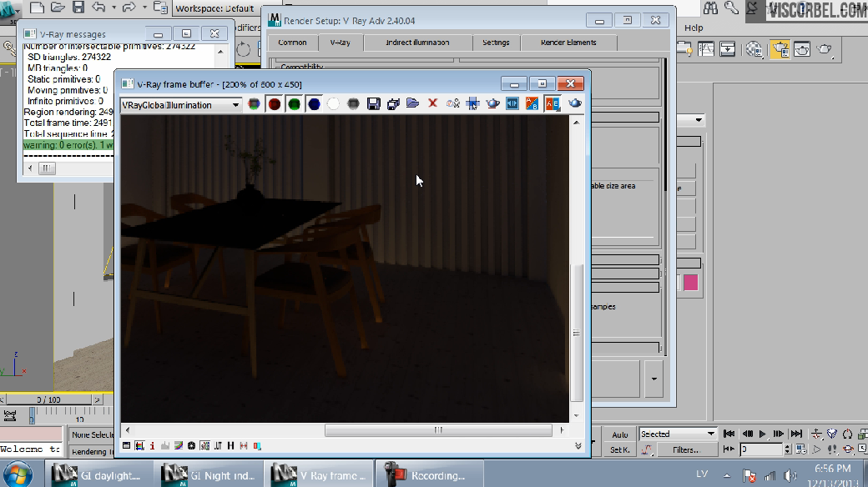The height and width of the screenshot is (487, 868).
Task: Click the A/B compare settings icon
Action: [x=553, y=103]
